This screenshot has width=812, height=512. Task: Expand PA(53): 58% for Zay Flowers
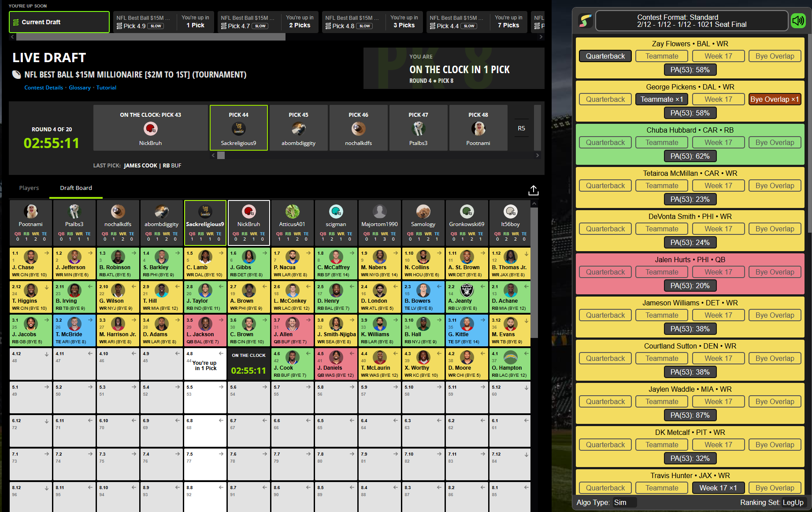tap(690, 70)
